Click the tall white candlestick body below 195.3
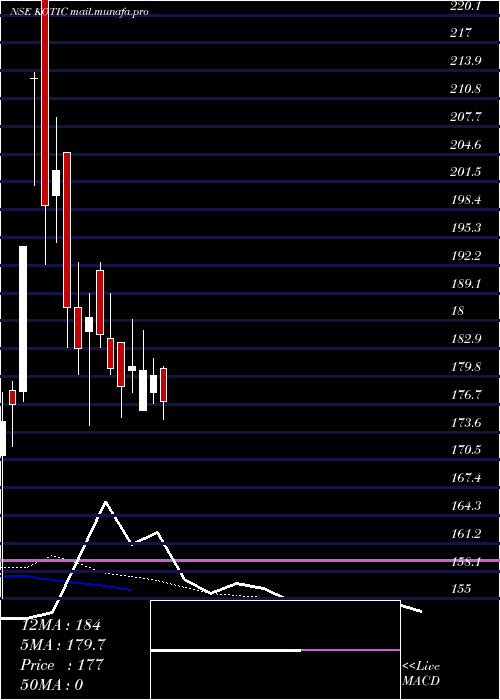This screenshot has width=500, height=700. 23,319
